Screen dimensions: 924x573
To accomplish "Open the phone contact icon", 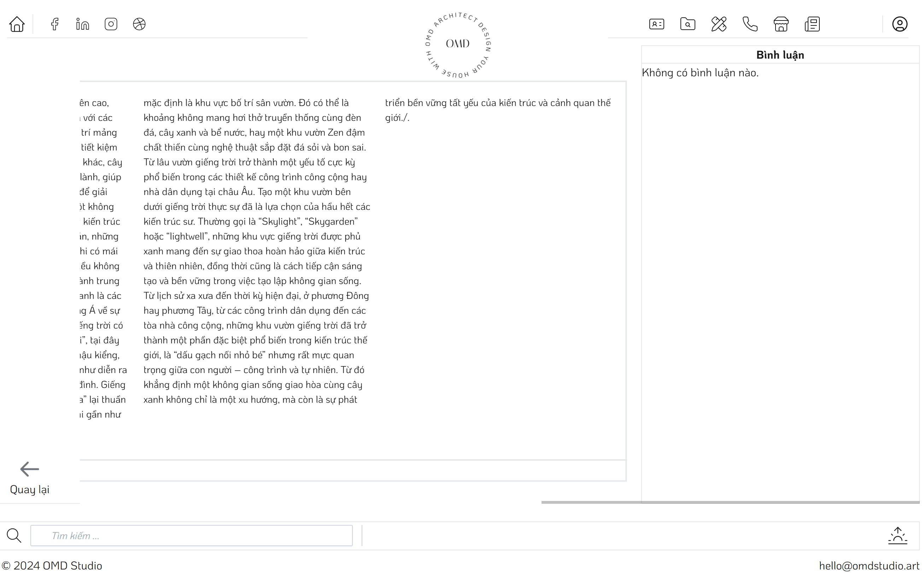I will [750, 24].
